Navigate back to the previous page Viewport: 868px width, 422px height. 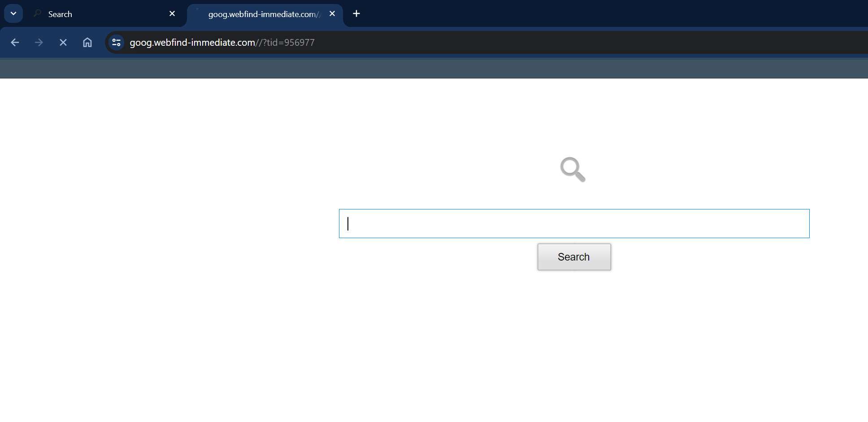point(15,42)
